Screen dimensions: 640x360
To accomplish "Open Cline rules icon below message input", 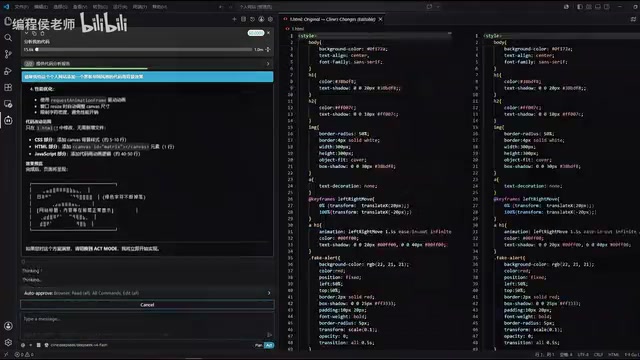I will tap(38, 345).
